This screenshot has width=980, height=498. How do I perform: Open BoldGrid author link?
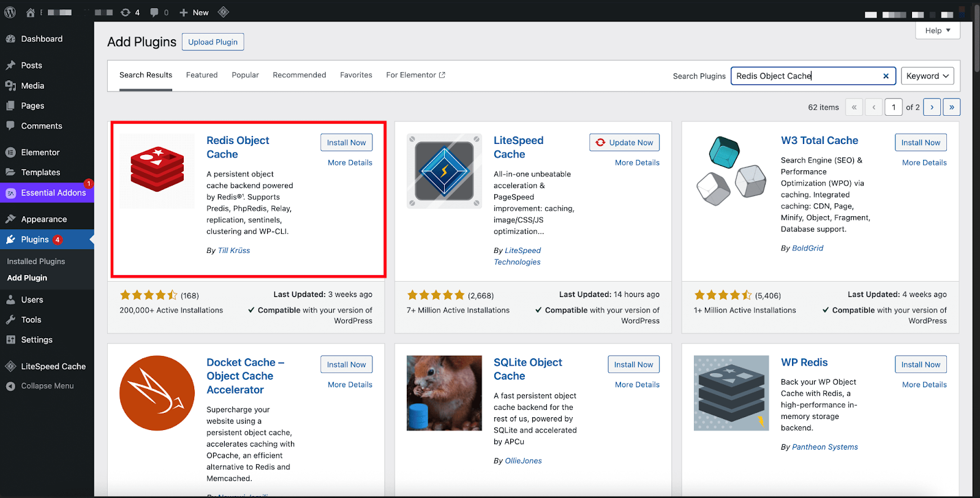pyautogui.click(x=808, y=248)
